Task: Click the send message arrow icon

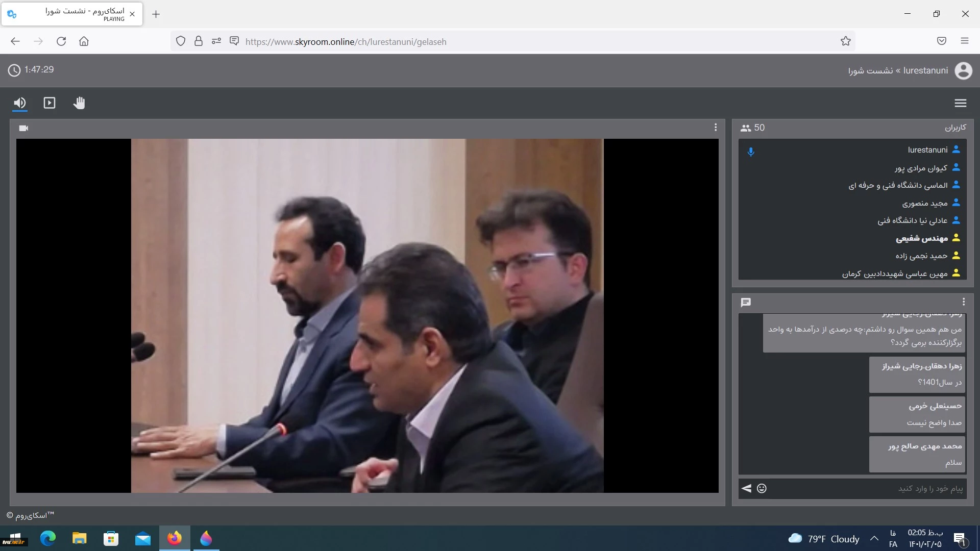Action: click(746, 488)
